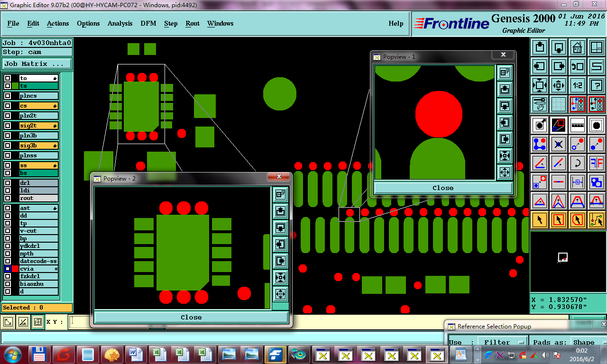Screen dimensions: 607x364
Task: Click pan left icon in Popview - 2
Action: click(x=280, y=245)
